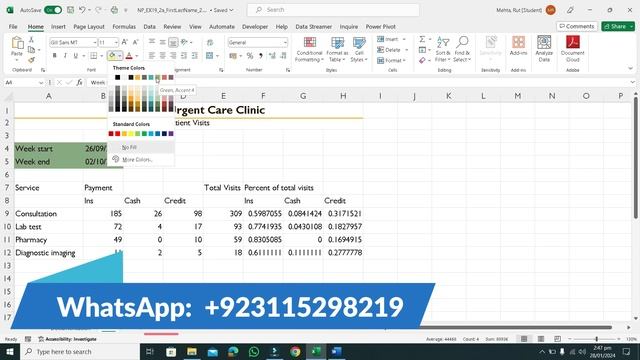Switch to the Insert tab

(58, 27)
